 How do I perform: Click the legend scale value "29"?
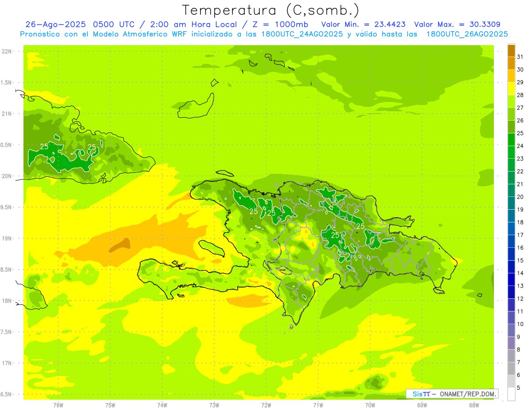coord(520,82)
